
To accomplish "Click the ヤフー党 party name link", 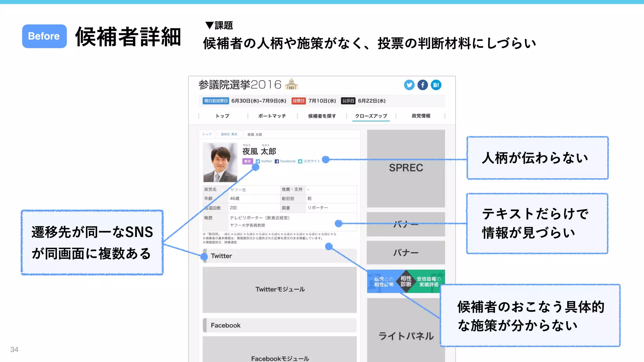I will [x=238, y=190].
